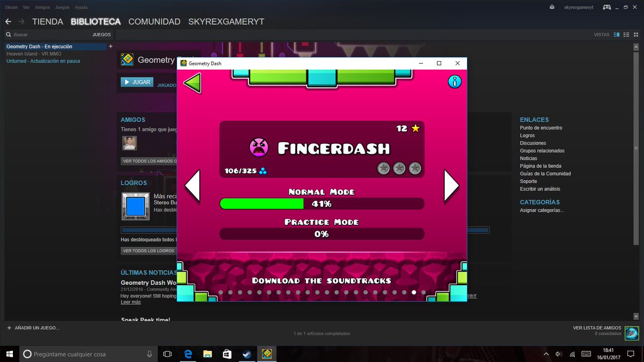The height and width of the screenshot is (362, 644).
Task: Click Download the Soundtracks in game
Action: [x=321, y=280]
